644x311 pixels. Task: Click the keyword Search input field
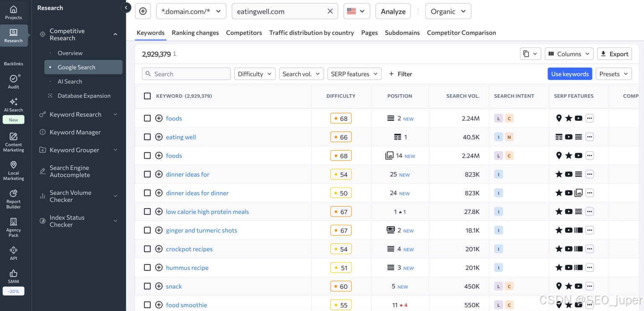tap(186, 74)
